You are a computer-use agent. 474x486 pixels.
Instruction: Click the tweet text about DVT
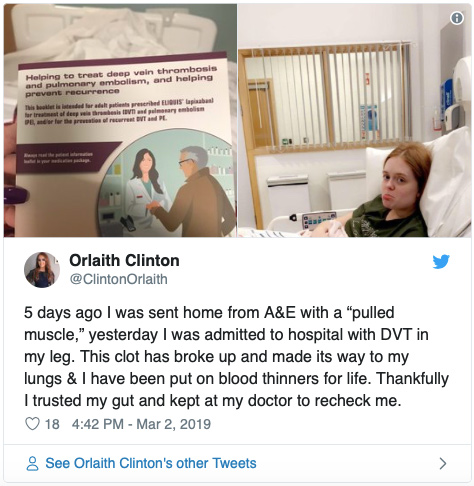[x=236, y=356]
